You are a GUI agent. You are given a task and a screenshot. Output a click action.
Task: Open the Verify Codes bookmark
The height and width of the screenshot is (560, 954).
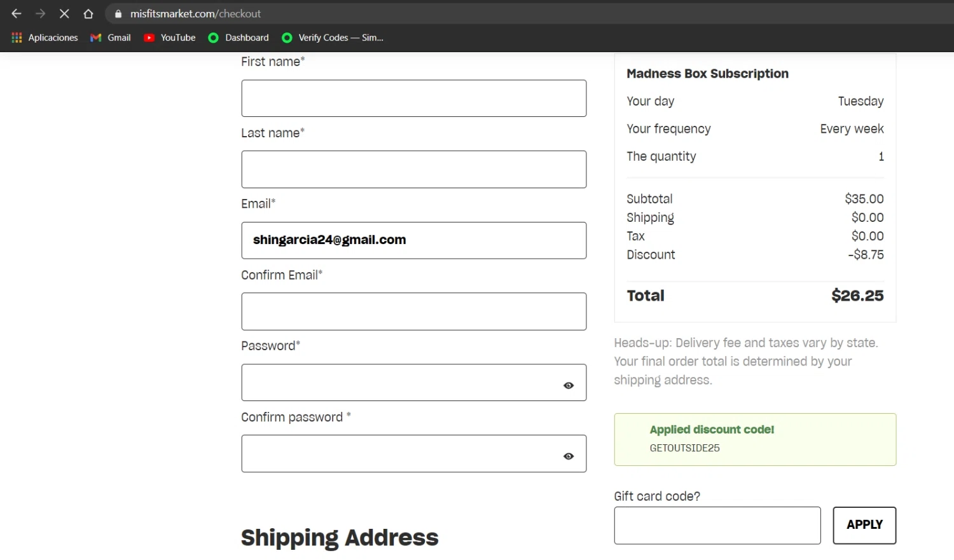coord(333,38)
